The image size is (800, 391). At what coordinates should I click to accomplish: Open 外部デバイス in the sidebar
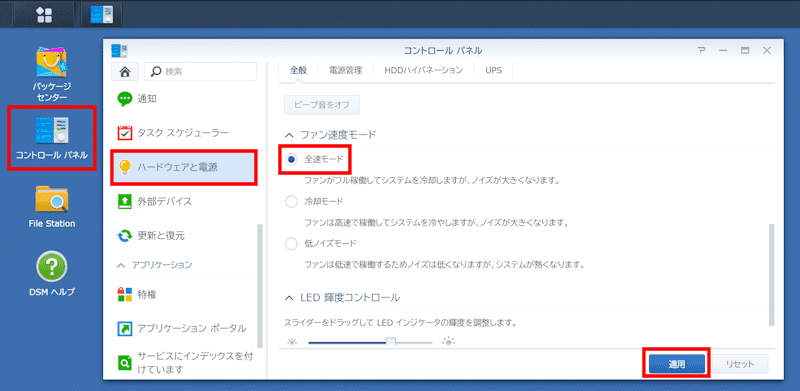(184, 201)
